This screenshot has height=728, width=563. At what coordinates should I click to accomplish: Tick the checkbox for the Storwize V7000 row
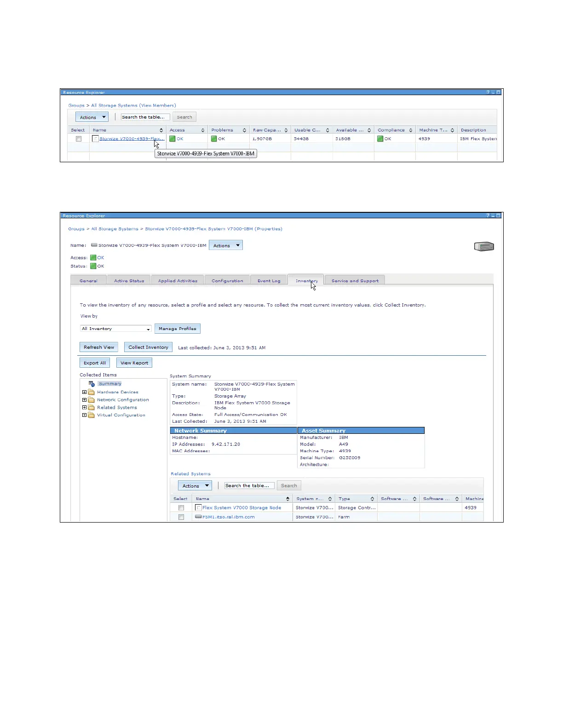click(79, 139)
